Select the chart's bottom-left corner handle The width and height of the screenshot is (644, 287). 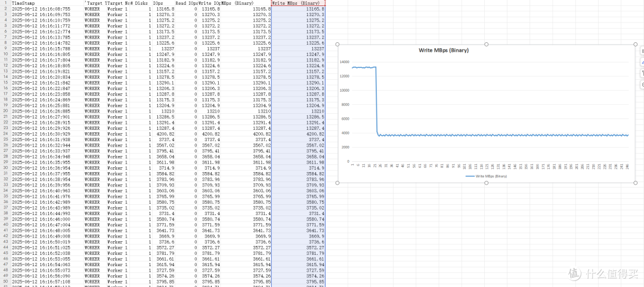coord(337,183)
